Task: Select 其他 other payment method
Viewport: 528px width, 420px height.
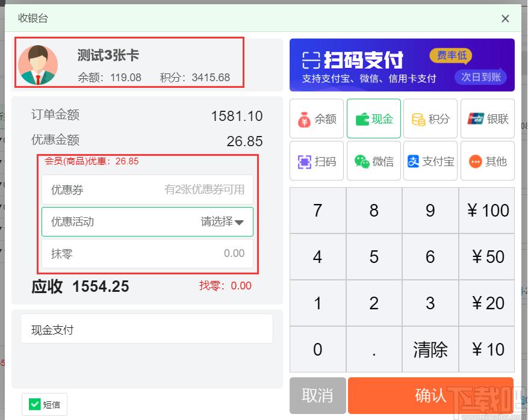Action: click(488, 161)
